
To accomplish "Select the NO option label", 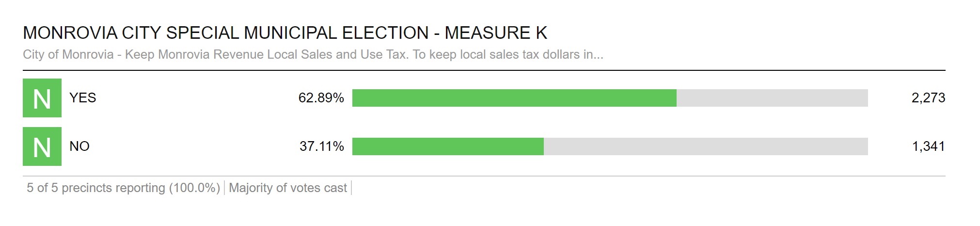I will [79, 146].
